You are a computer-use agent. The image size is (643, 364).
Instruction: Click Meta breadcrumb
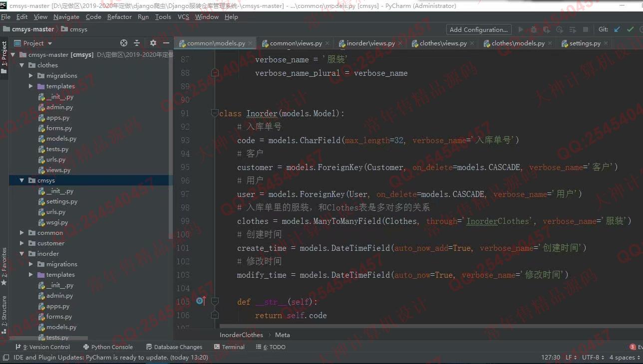282,335
